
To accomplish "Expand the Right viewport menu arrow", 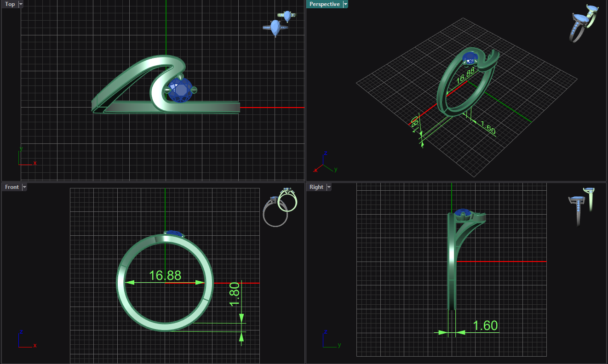I will point(328,187).
